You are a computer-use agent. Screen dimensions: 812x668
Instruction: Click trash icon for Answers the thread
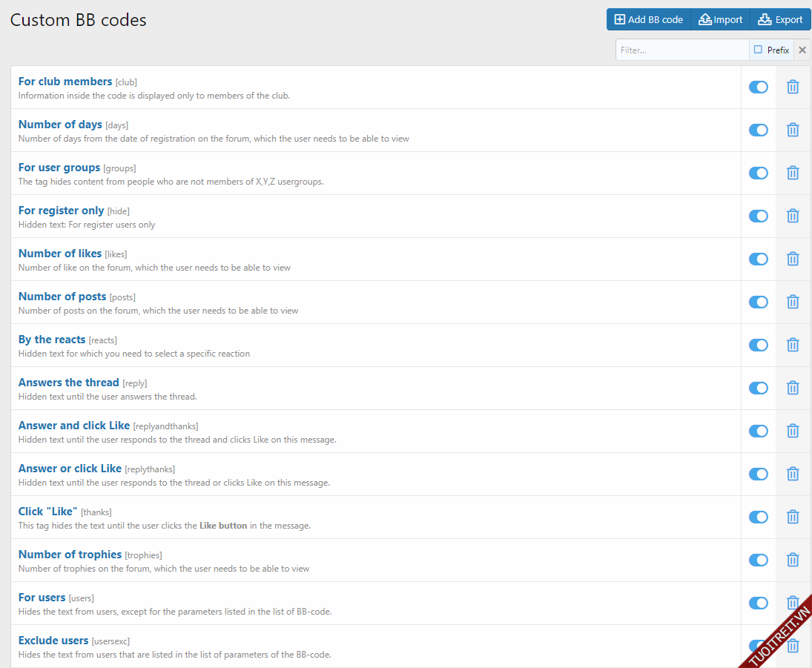(793, 388)
